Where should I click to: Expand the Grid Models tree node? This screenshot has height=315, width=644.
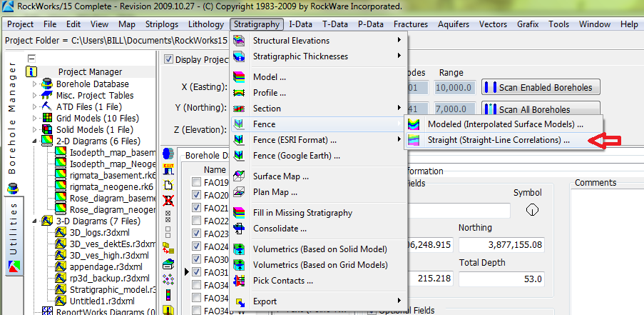(34, 119)
